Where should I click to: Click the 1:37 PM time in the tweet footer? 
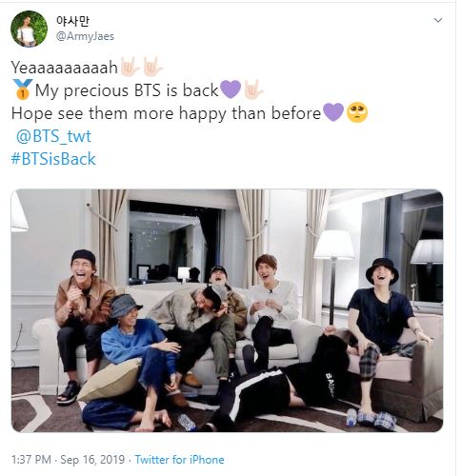coord(31,460)
